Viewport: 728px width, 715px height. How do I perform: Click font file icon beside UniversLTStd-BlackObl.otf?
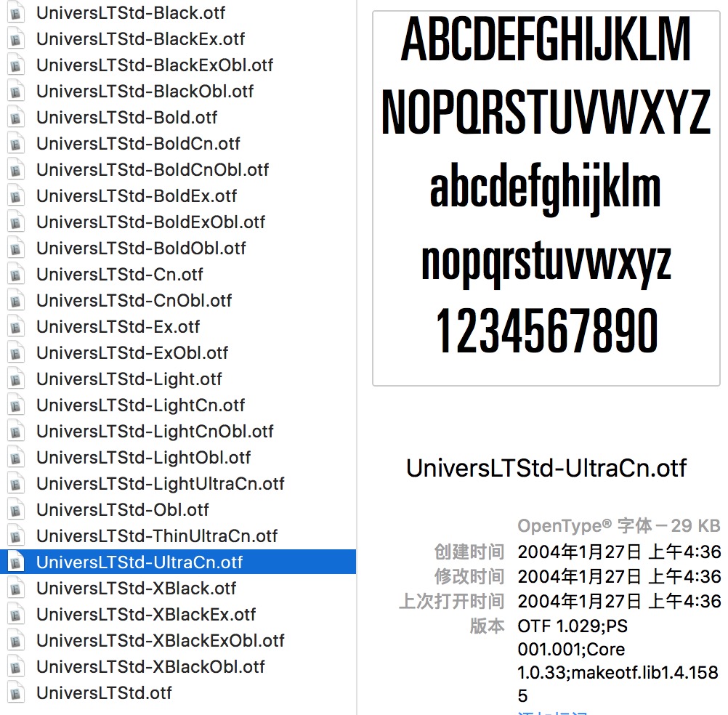pyautogui.click(x=15, y=92)
